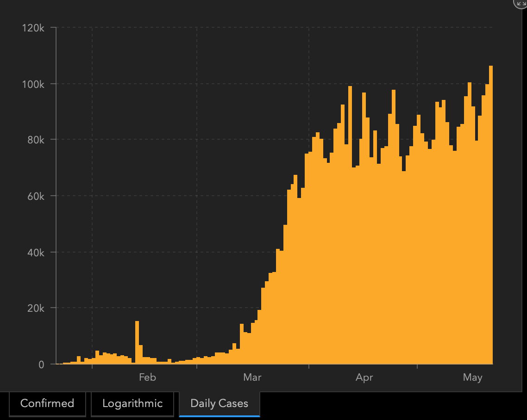The height and width of the screenshot is (420, 527).
Task: Click the Mar x-axis label
Action: tap(252, 377)
